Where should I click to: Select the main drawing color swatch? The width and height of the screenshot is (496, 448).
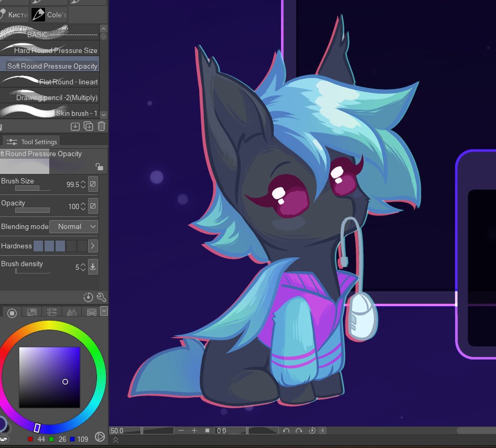3,424
